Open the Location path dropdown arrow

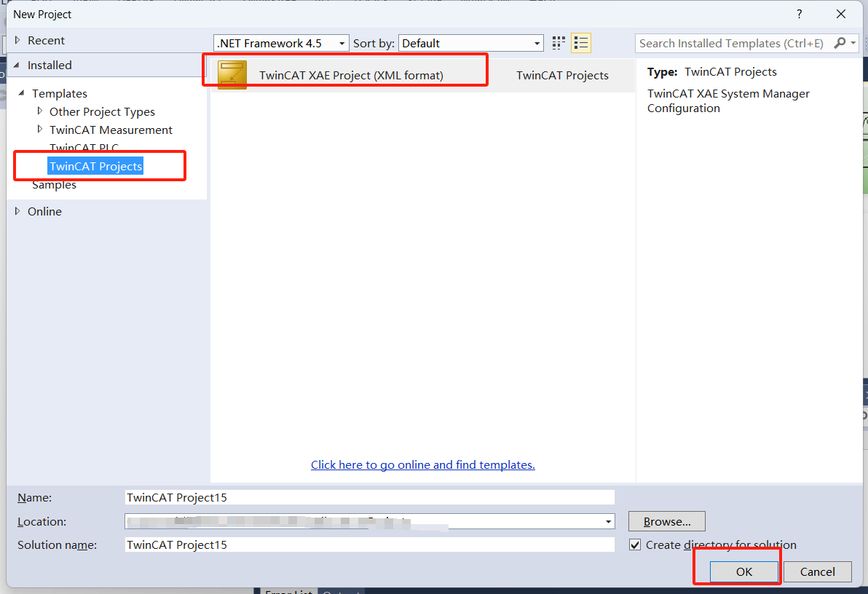click(608, 521)
